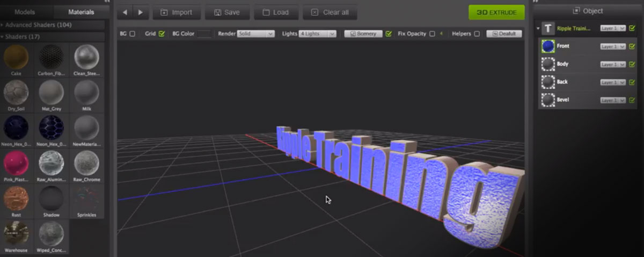Click the 3D Extrude button
This screenshot has width=644, height=257.
pyautogui.click(x=496, y=12)
